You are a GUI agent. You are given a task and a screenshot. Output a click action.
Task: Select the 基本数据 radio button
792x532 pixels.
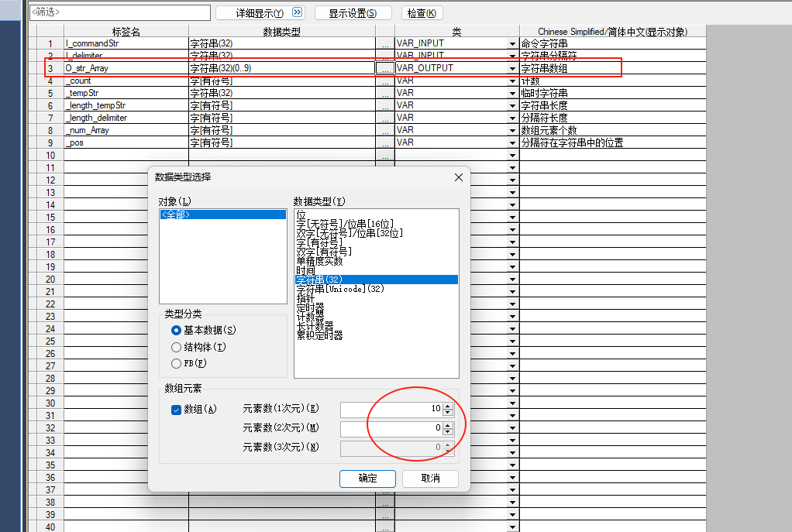pos(177,330)
